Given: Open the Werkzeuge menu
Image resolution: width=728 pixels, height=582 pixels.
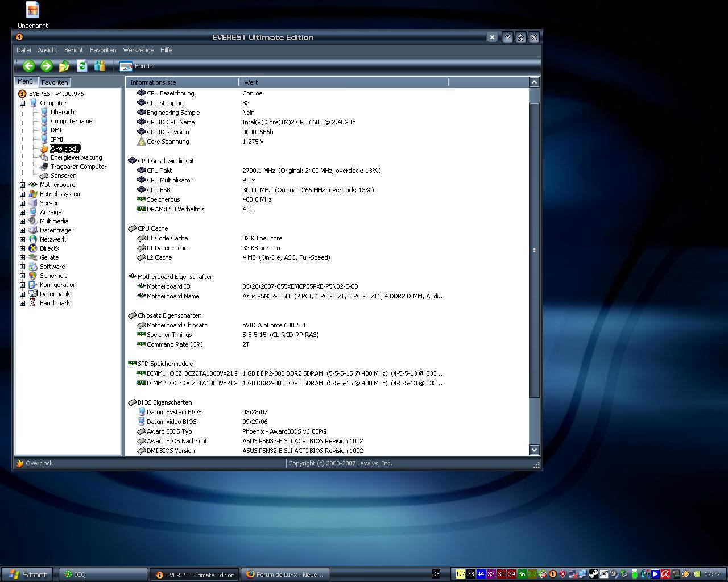Looking at the screenshot, I should (138, 50).
